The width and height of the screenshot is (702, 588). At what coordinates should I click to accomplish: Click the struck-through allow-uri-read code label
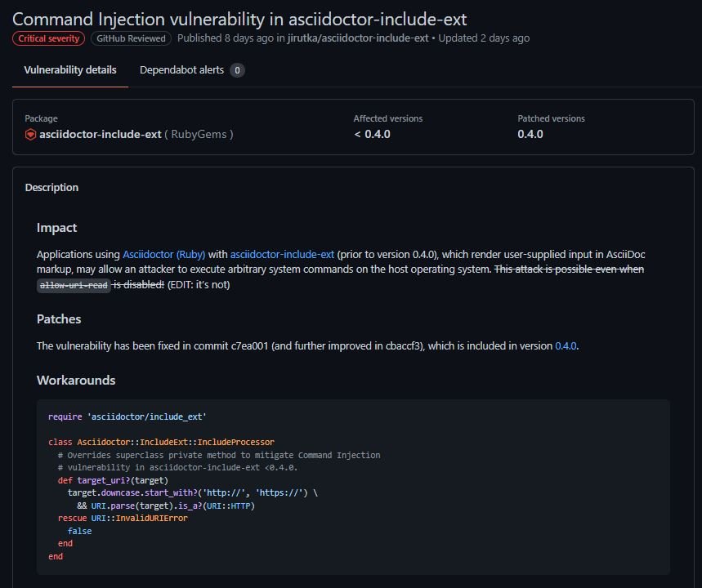(x=74, y=285)
